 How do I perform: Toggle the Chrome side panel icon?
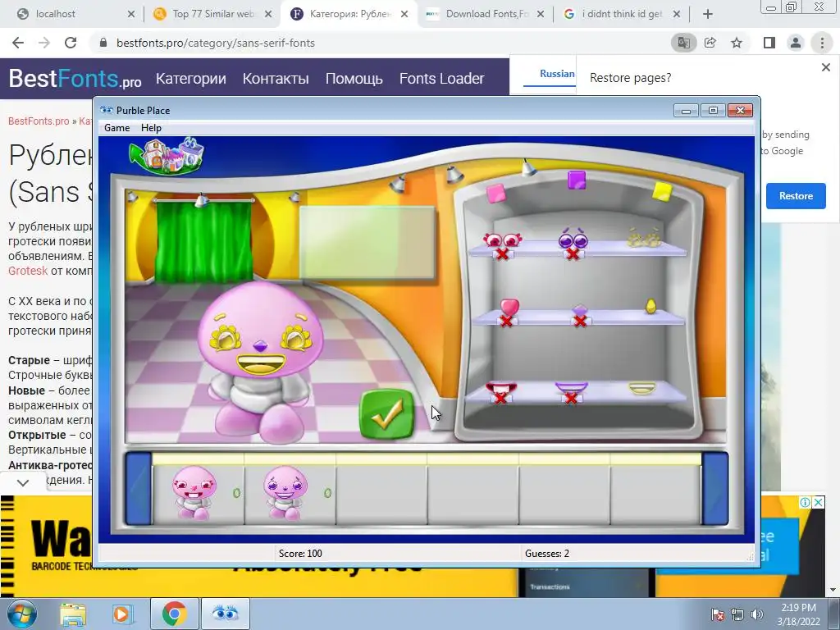coord(769,43)
